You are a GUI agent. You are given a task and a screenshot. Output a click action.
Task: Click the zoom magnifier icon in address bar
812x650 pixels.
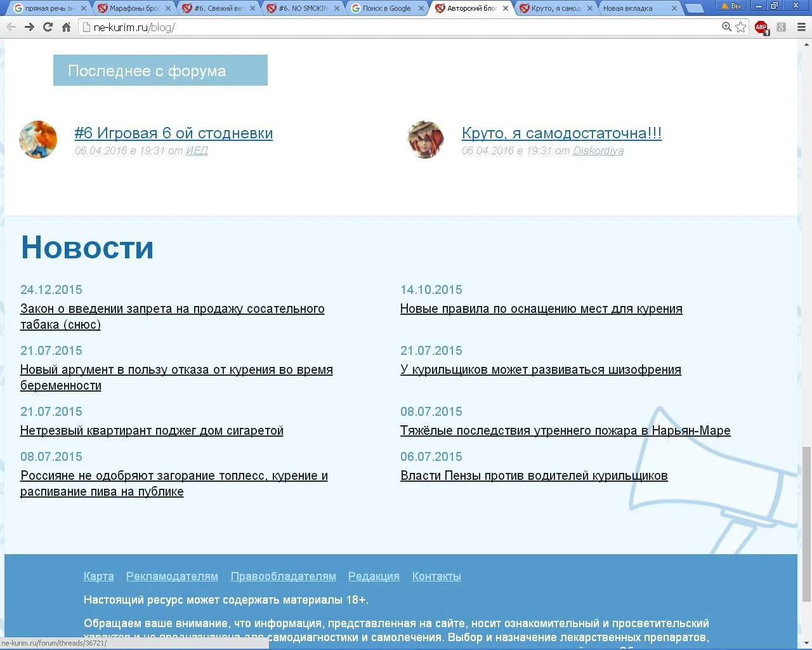point(727,27)
